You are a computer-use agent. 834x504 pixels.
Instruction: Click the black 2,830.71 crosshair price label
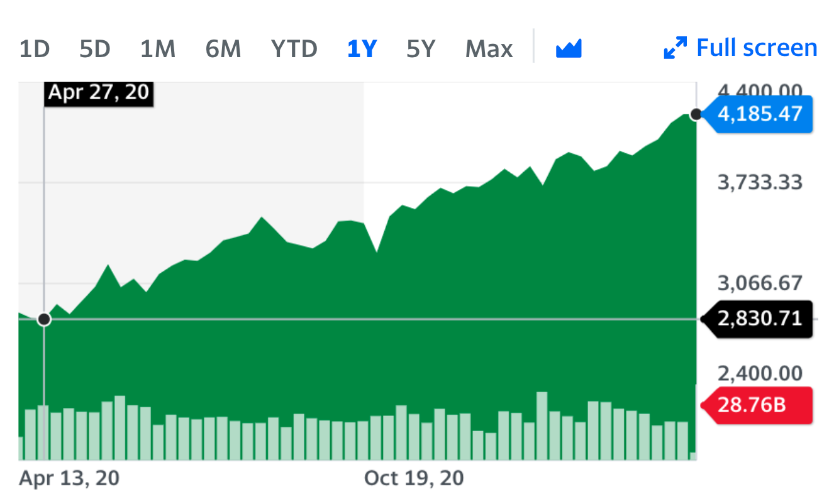point(760,319)
